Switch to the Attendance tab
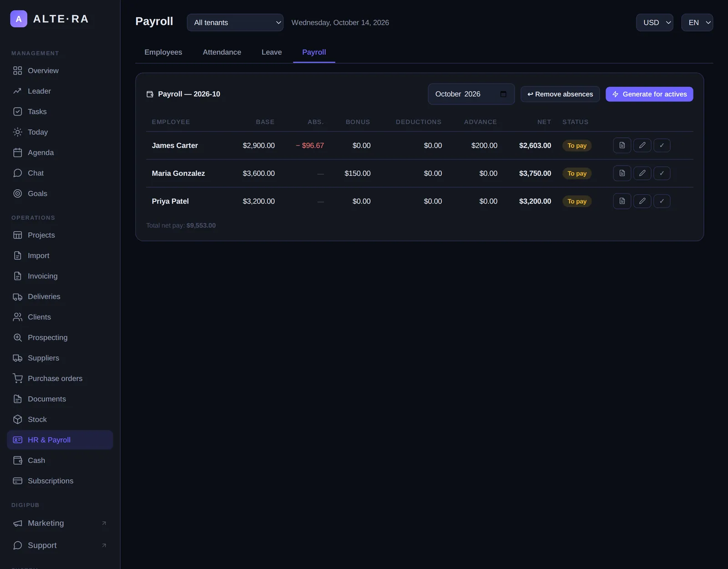 click(222, 52)
